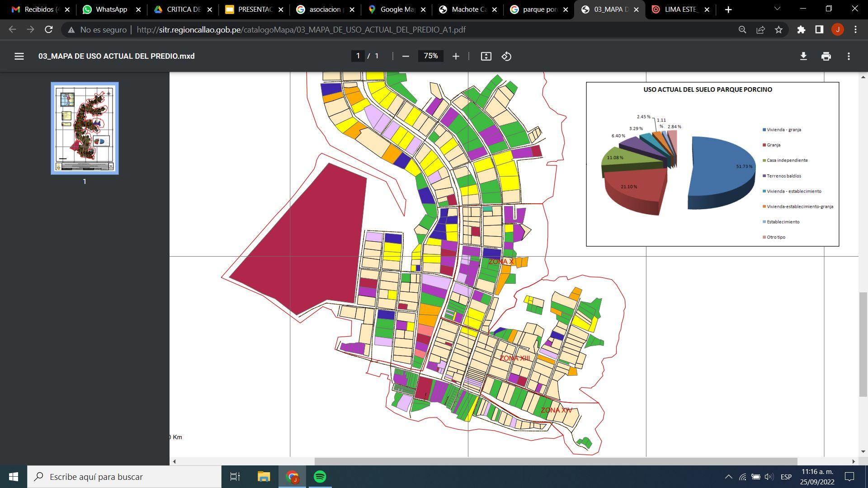Download the PDF file
Screen dimensions: 868x488
tap(803, 56)
